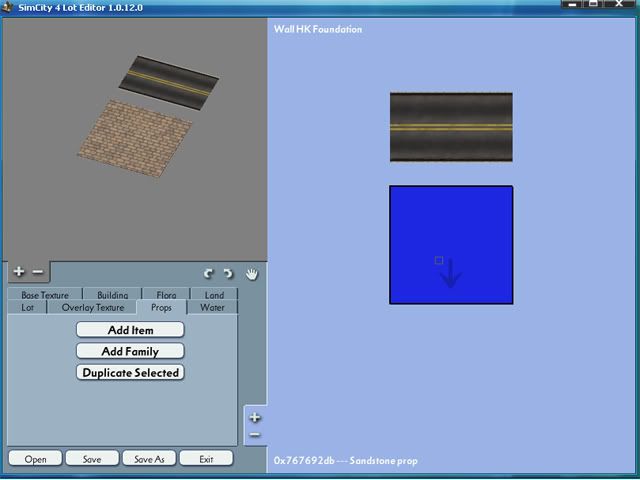Click the brick foundation in 3D preview
640x480 pixels.
click(x=135, y=139)
